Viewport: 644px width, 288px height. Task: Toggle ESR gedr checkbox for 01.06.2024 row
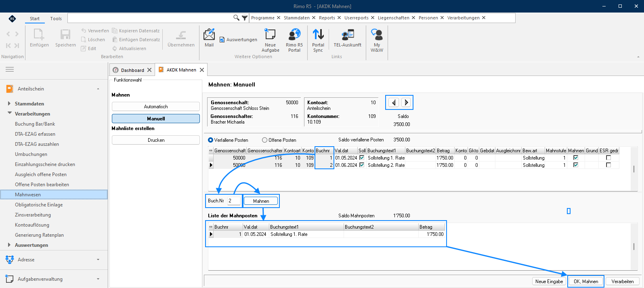[608, 165]
